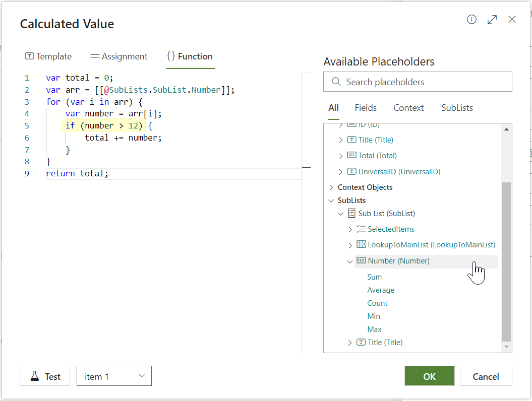Image resolution: width=532 pixels, height=401 pixels.
Task: Click the UniversalID text field icon
Action: [x=351, y=172]
